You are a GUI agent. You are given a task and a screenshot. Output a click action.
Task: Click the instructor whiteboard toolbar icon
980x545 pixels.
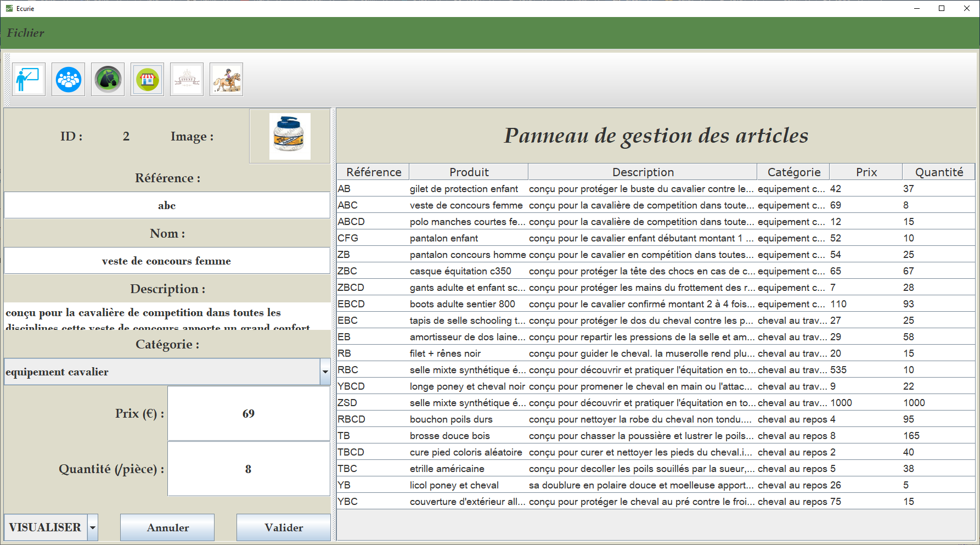(29, 80)
